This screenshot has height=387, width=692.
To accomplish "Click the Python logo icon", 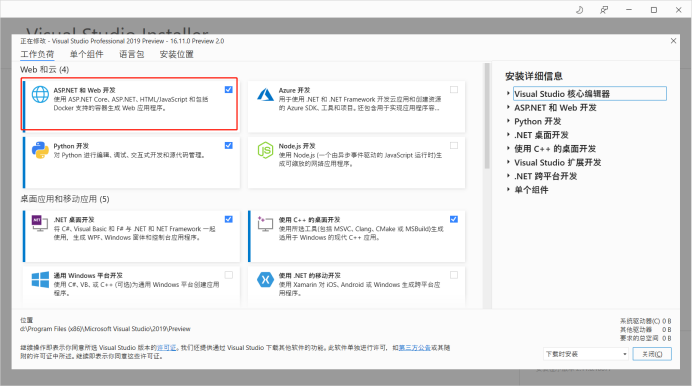I will (40, 150).
